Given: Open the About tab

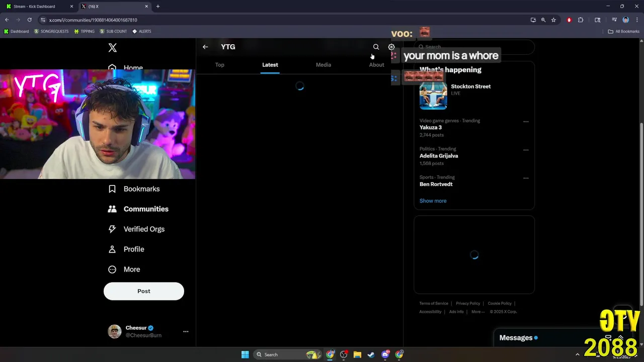Looking at the screenshot, I should click(376, 65).
